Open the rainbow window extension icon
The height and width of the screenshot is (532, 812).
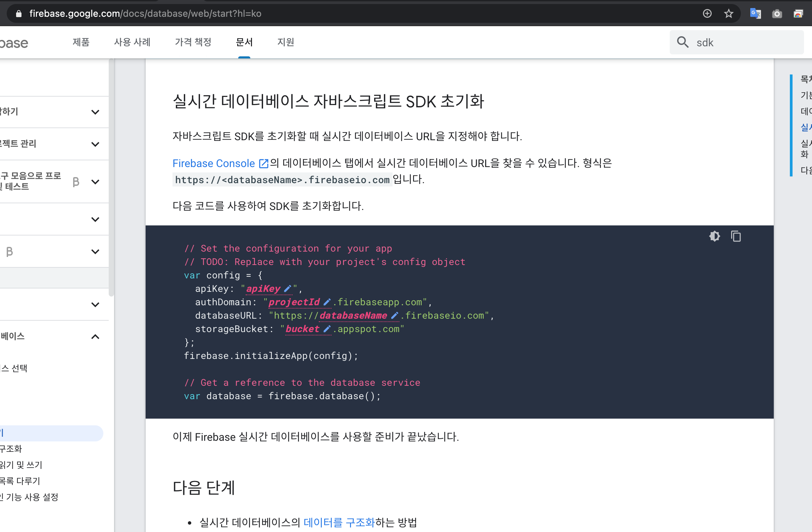798,14
